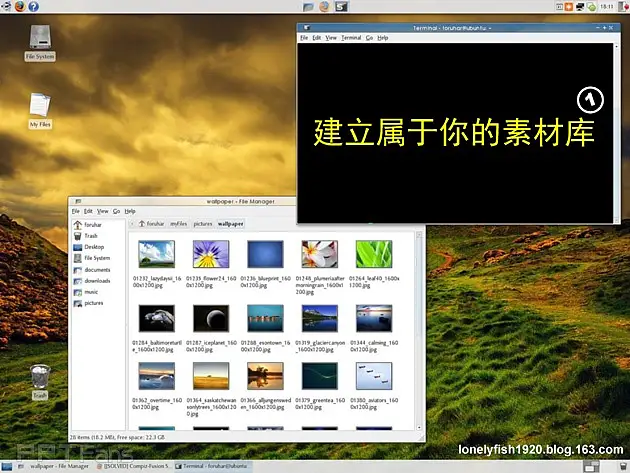The height and width of the screenshot is (473, 630).
Task: Click the pictures breadcrumb path button
Action: tap(203, 224)
